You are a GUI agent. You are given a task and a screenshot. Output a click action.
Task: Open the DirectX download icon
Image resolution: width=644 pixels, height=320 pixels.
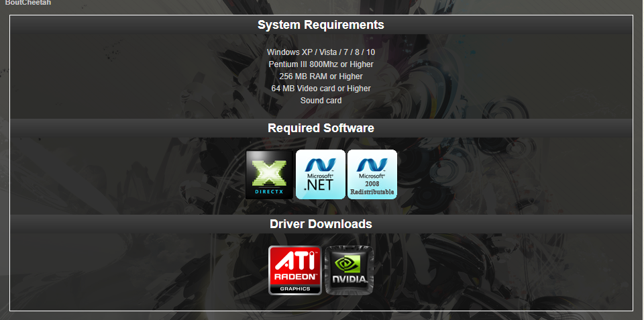click(x=269, y=174)
